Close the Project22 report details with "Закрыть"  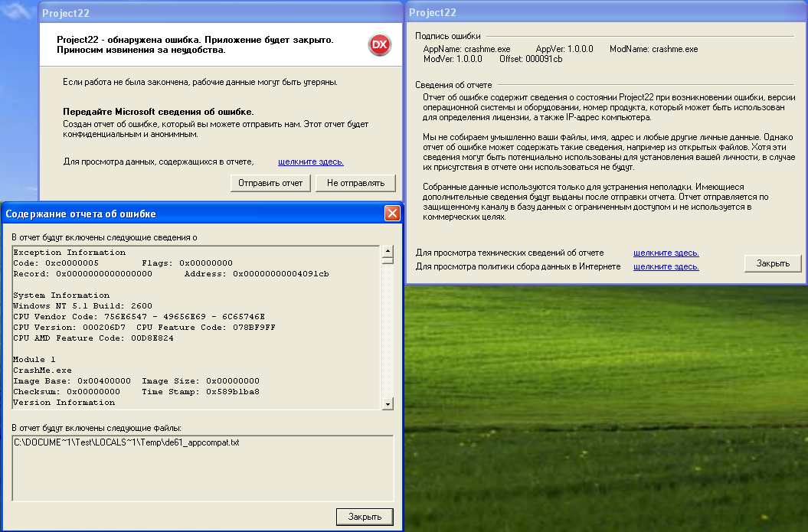pos(774,263)
